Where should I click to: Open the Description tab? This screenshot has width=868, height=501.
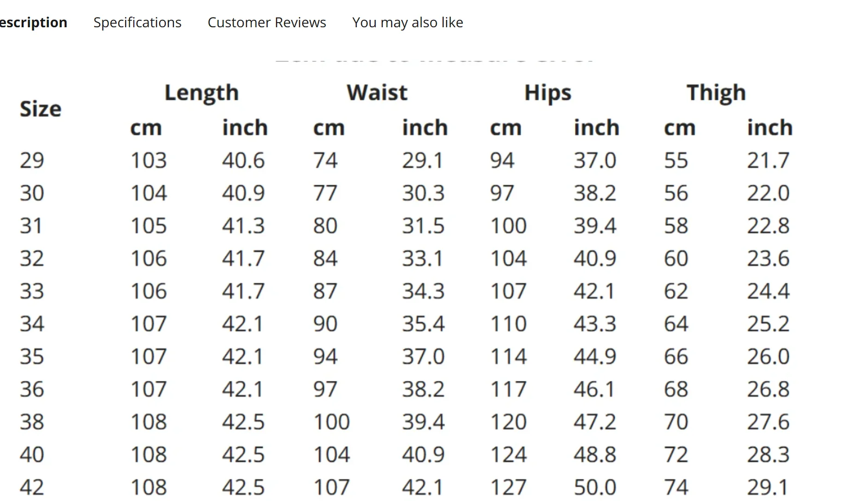pyautogui.click(x=33, y=22)
